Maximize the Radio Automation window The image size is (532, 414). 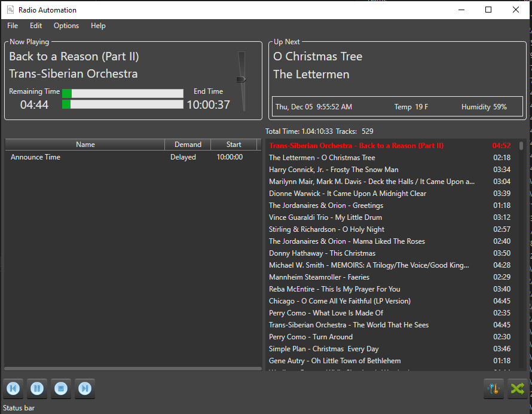pyautogui.click(x=488, y=10)
